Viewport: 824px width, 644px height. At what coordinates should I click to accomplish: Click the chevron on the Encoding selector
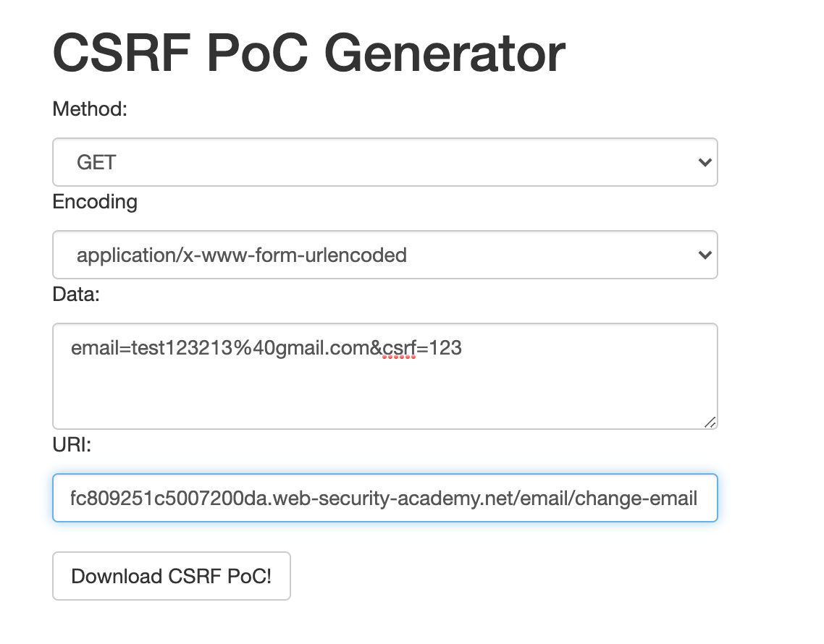point(705,255)
